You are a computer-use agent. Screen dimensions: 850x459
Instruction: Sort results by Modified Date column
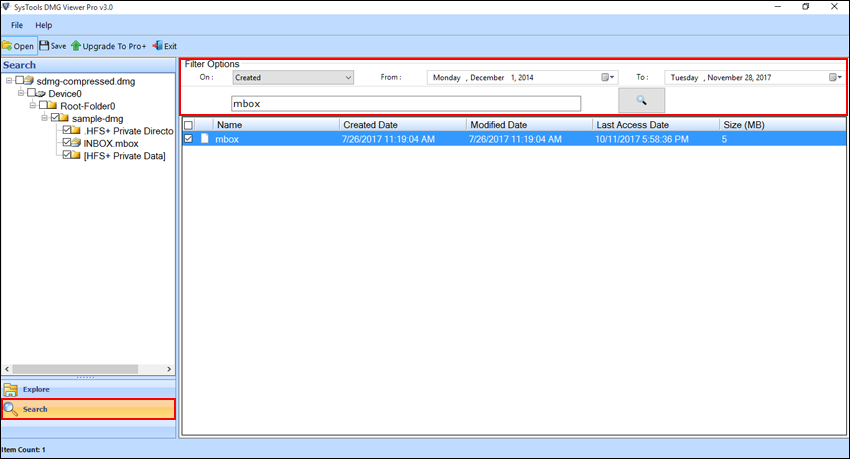pos(529,125)
